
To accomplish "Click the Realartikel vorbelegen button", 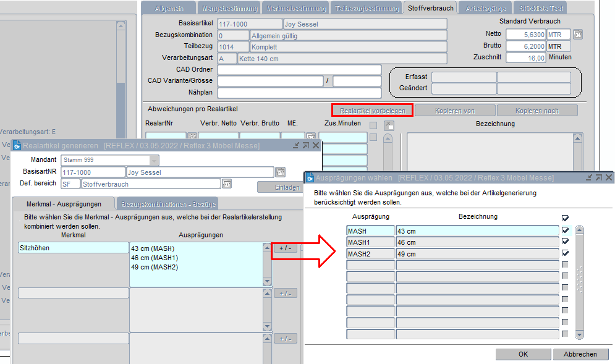I will pyautogui.click(x=372, y=111).
